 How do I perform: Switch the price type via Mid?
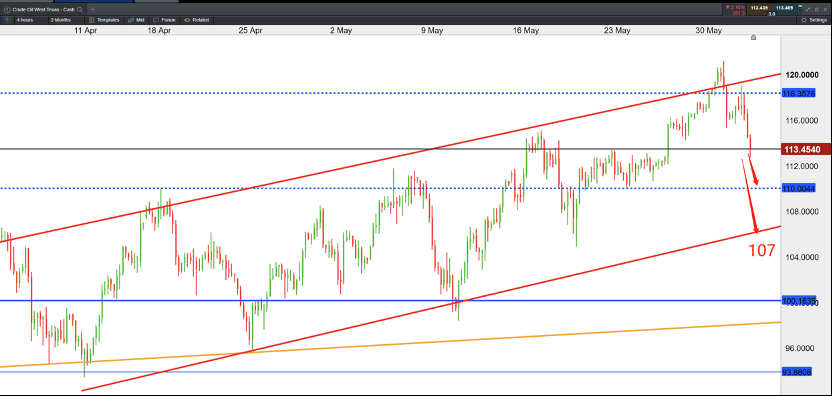point(136,20)
